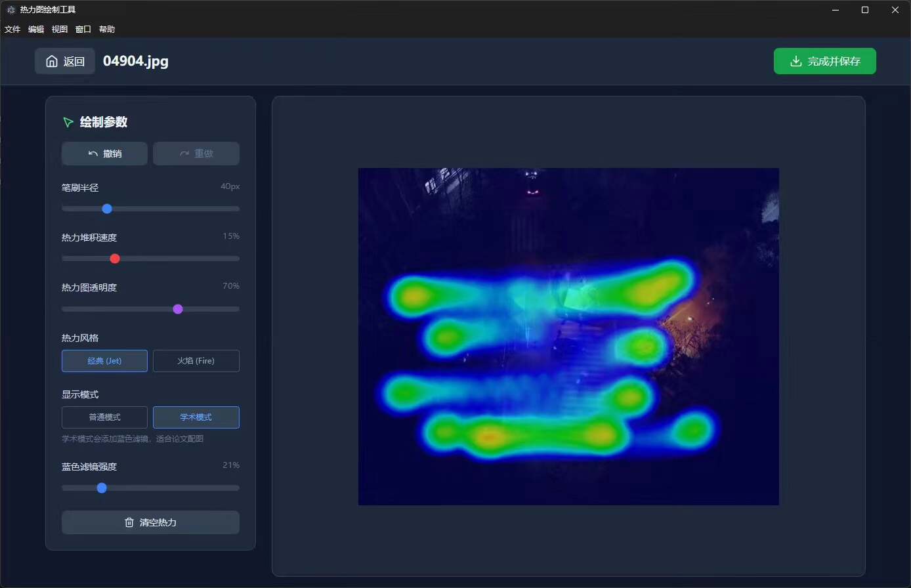
Task: Click the 重做 button
Action: click(196, 154)
